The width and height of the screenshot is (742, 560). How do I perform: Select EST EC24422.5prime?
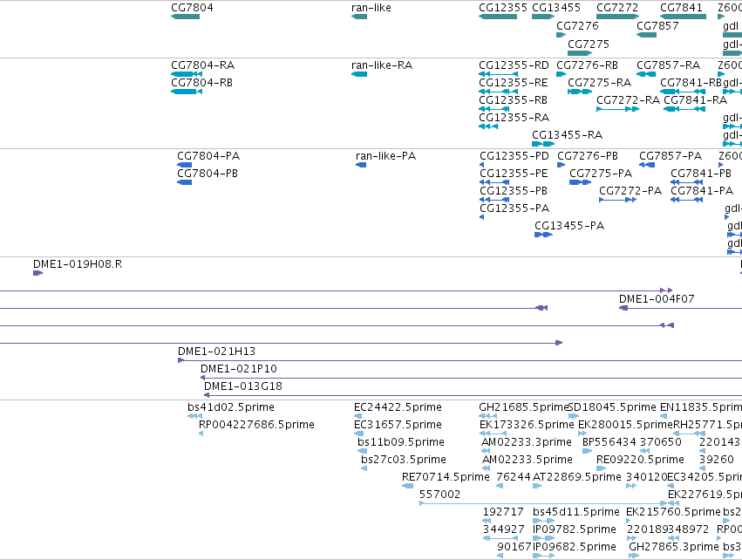[358, 416]
